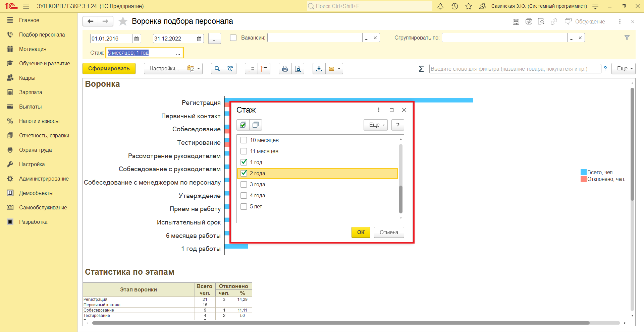
Task: Click the sum sigma icon
Action: (x=421, y=69)
